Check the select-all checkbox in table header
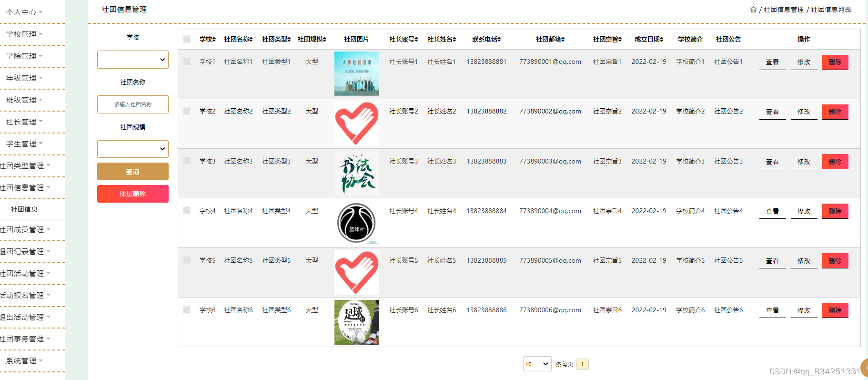The image size is (868, 380). pos(187,39)
